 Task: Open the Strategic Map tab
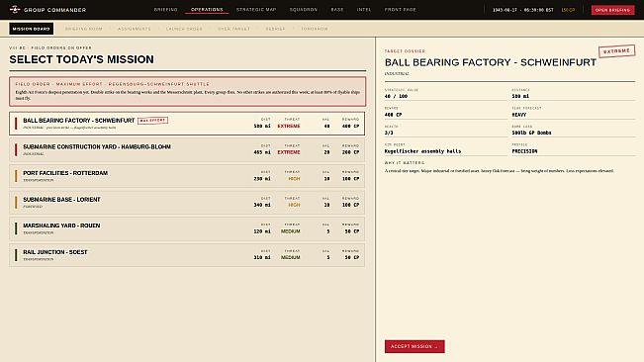point(256,10)
